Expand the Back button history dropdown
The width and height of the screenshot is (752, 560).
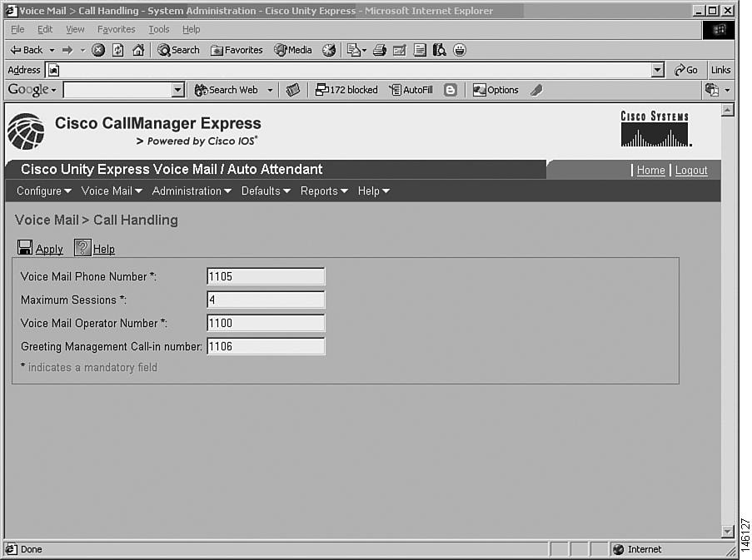coord(52,50)
